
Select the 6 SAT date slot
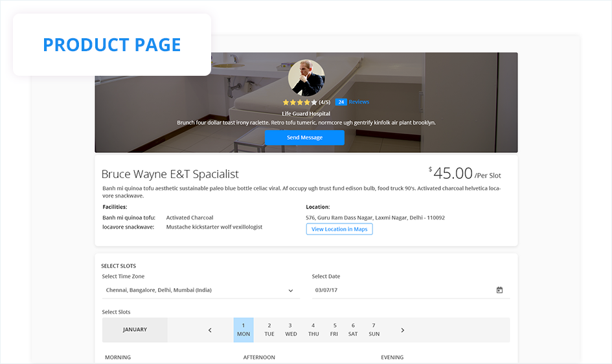[x=353, y=330]
